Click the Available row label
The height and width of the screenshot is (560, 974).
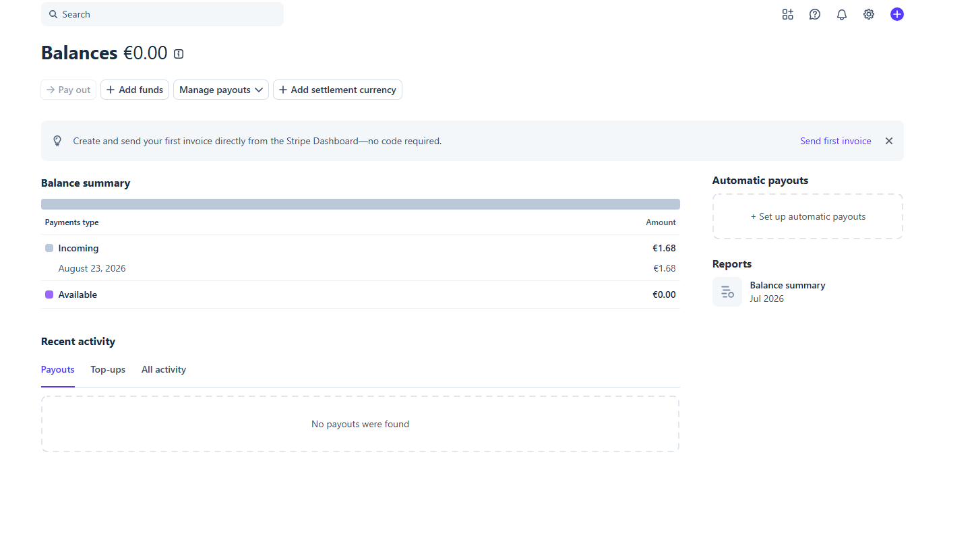[x=78, y=294]
